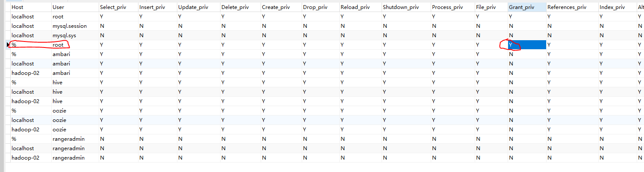Screen dimensions: 644x172
Task: Select the Update_priv column header
Action: click(x=198, y=7)
